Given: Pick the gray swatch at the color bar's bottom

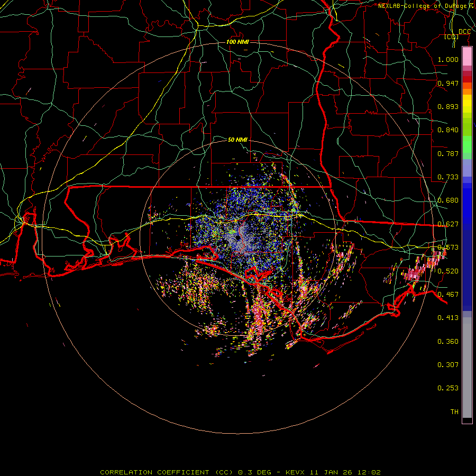Looking at the screenshot, I should click(x=467, y=368).
